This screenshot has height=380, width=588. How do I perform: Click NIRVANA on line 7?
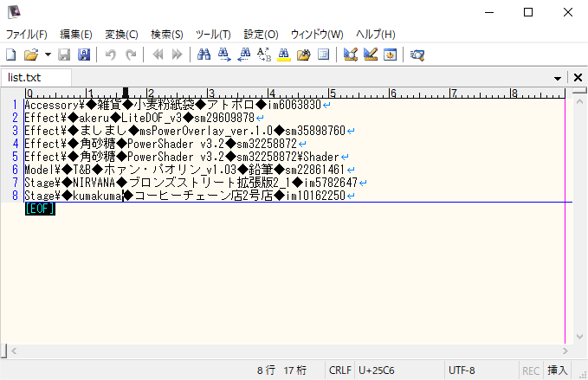pyautogui.click(x=94, y=183)
